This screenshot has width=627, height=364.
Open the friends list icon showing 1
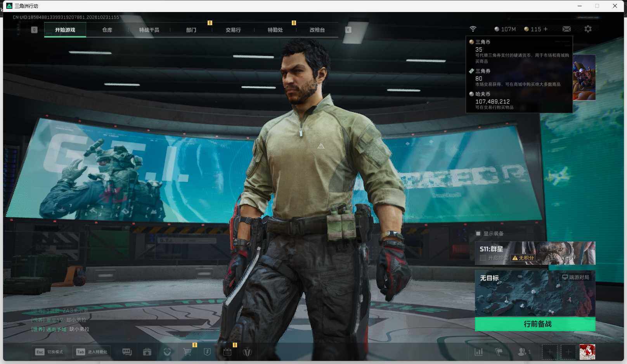[524, 352]
